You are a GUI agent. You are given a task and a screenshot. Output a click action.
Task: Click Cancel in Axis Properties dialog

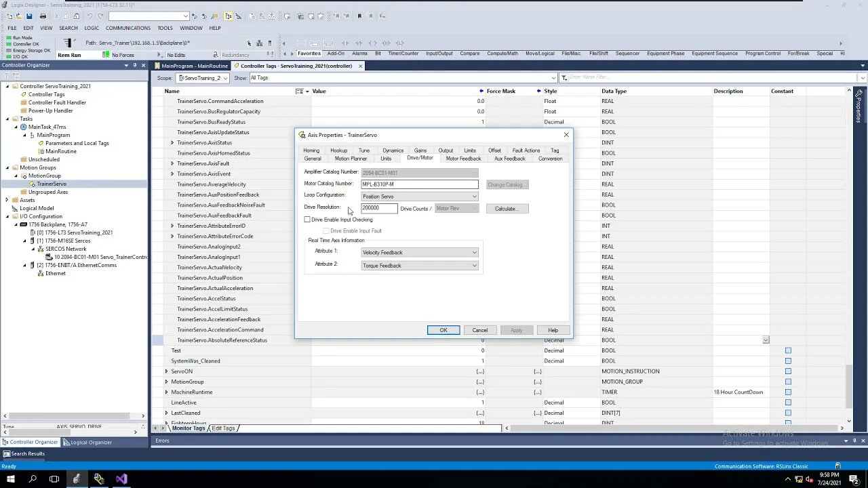coord(479,330)
